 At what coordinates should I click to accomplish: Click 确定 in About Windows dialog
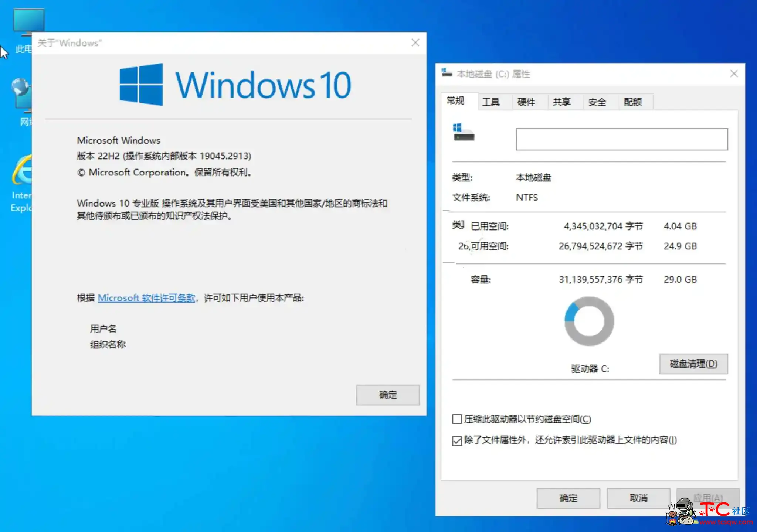click(388, 395)
